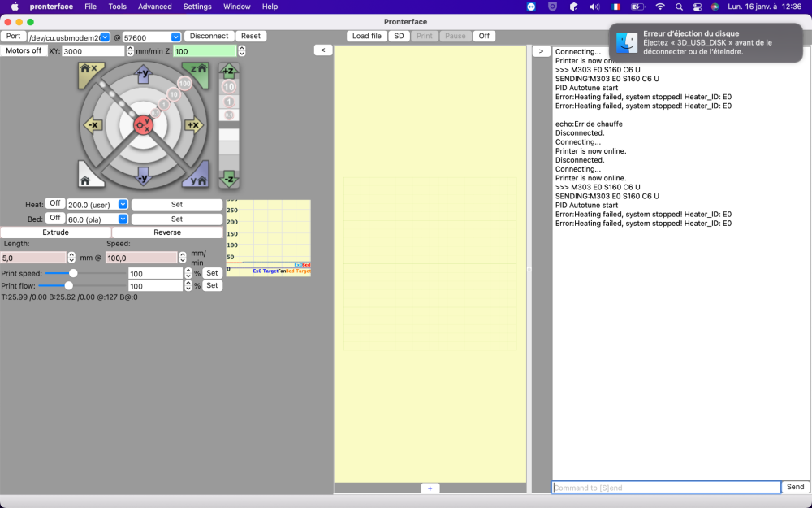Open the heat temperature 200.0 dropdown
Image resolution: width=812 pixels, height=508 pixels.
pyautogui.click(x=123, y=205)
